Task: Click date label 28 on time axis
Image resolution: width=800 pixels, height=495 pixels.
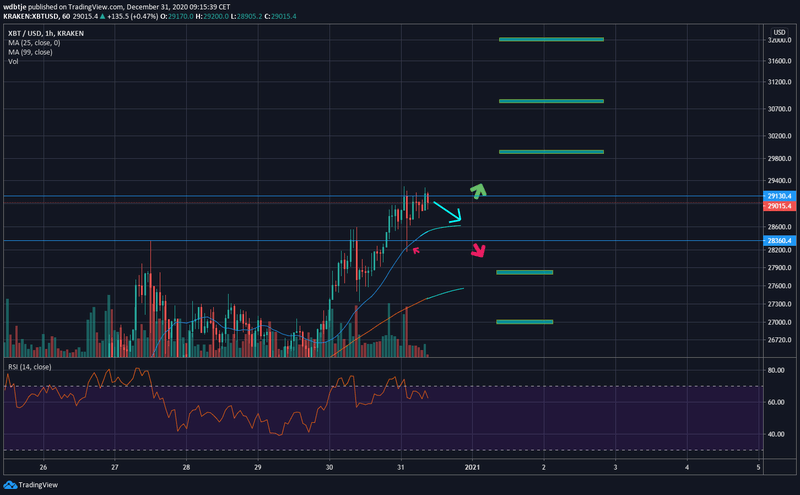Action: [x=186, y=467]
